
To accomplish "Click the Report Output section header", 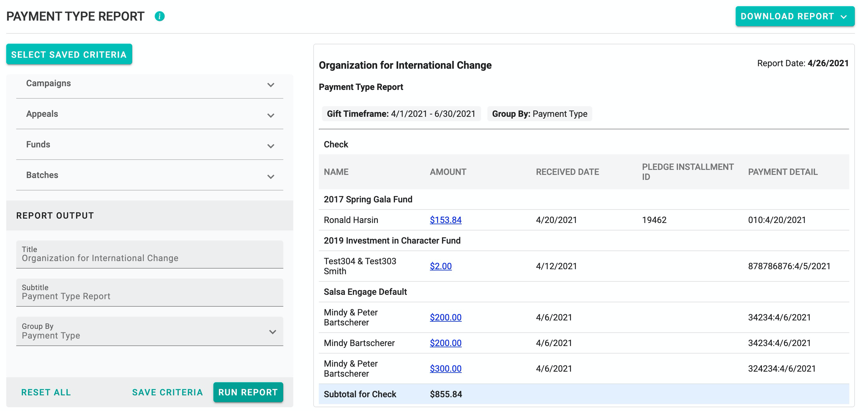I will pos(150,215).
